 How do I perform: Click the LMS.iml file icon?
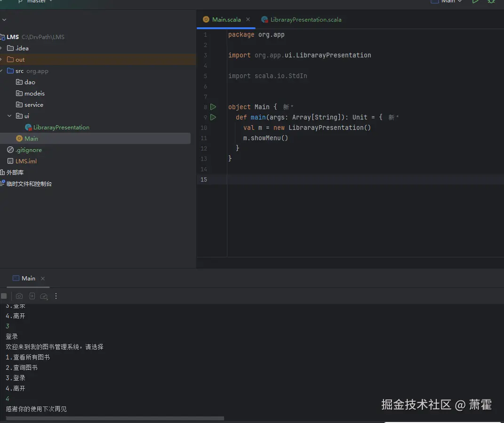click(x=10, y=161)
